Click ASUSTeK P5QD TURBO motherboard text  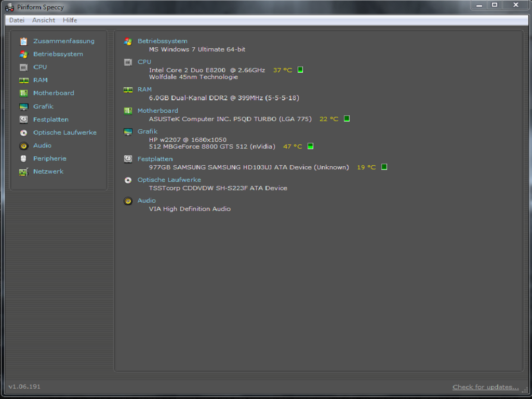tap(230, 119)
